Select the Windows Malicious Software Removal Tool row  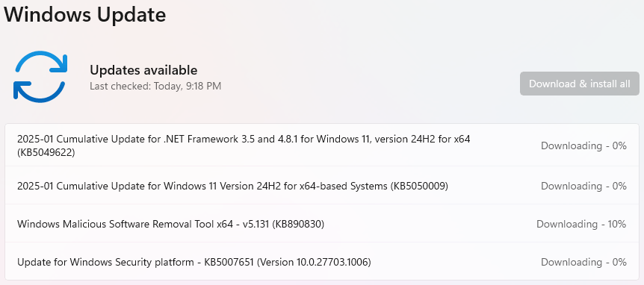click(x=322, y=224)
